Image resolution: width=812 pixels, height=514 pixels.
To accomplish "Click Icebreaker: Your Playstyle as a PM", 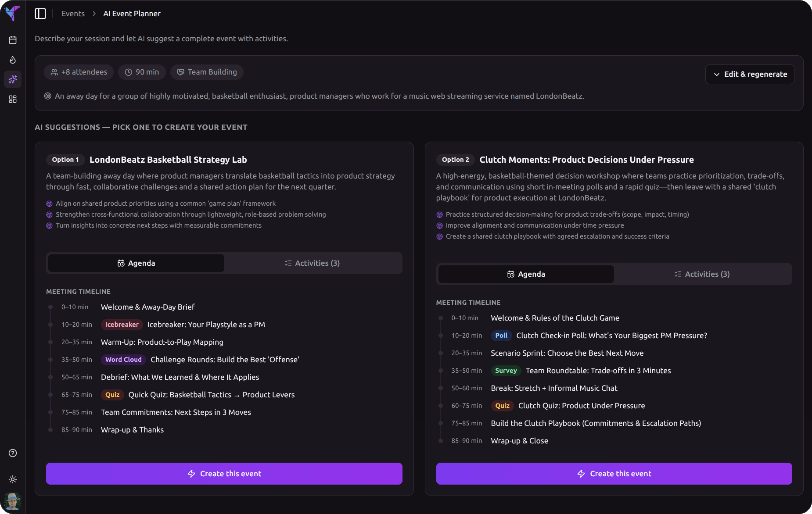I will [x=206, y=325].
